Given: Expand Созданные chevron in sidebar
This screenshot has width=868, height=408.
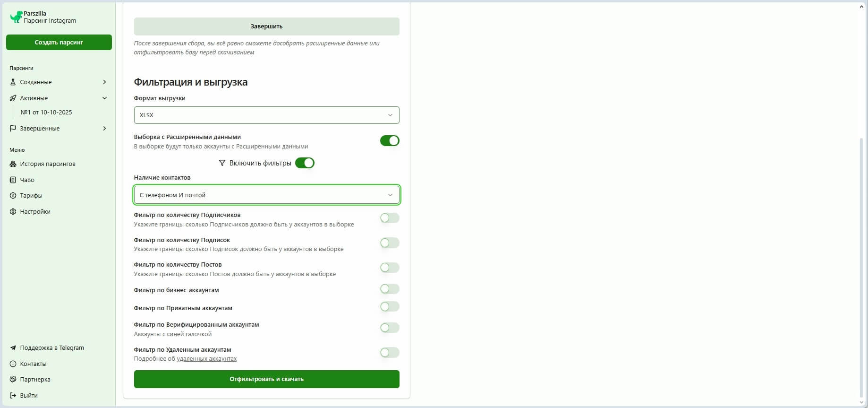Looking at the screenshot, I should 104,82.
